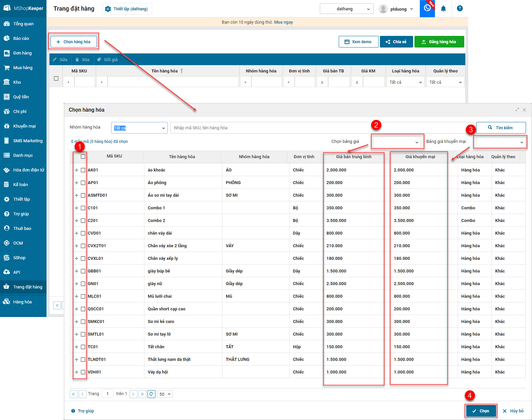
Task: Tick checkbox for C201 Combo 2
Action: [83, 221]
